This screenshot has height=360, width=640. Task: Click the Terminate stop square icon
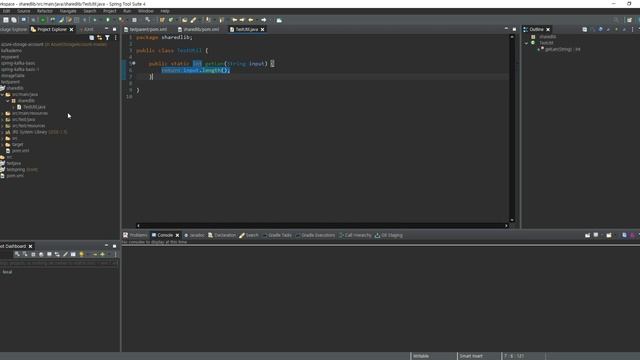click(x=134, y=20)
